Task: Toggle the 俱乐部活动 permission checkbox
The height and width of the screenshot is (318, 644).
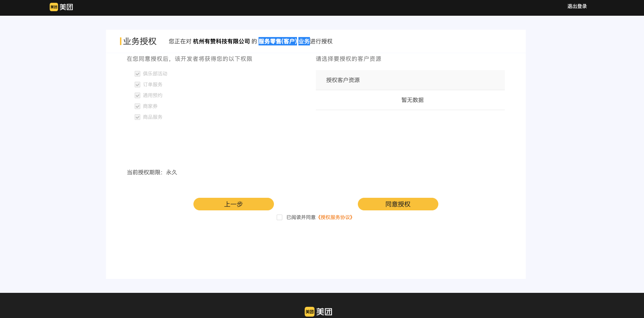Action: coord(137,74)
